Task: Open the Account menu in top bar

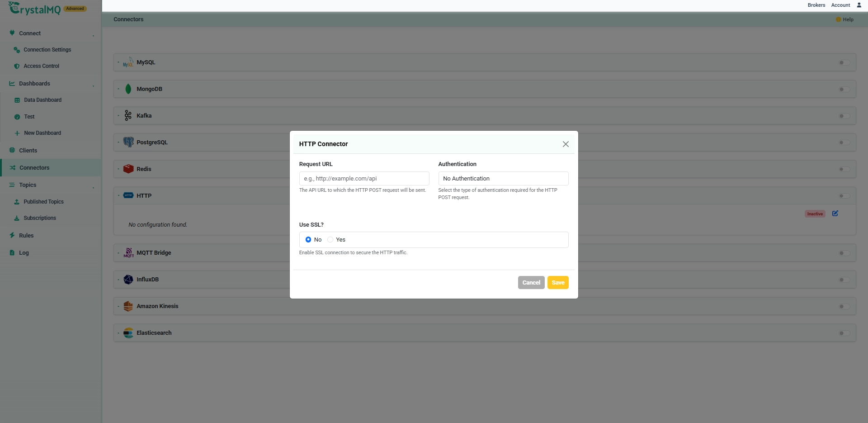Action: click(x=840, y=5)
